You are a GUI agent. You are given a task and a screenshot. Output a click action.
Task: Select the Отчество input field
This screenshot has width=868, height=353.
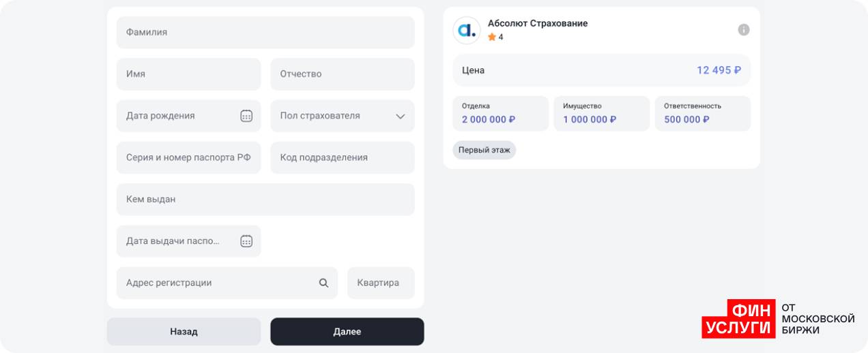click(x=342, y=74)
